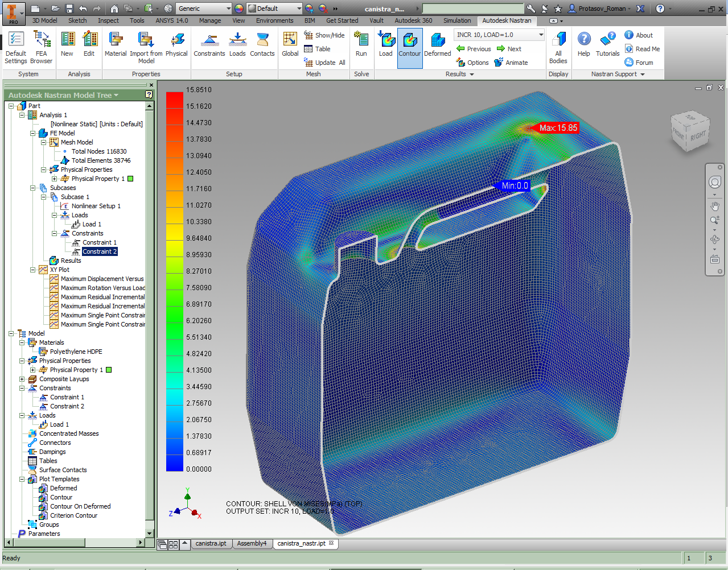
Task: Click All Bodies display tool
Action: coord(558,47)
